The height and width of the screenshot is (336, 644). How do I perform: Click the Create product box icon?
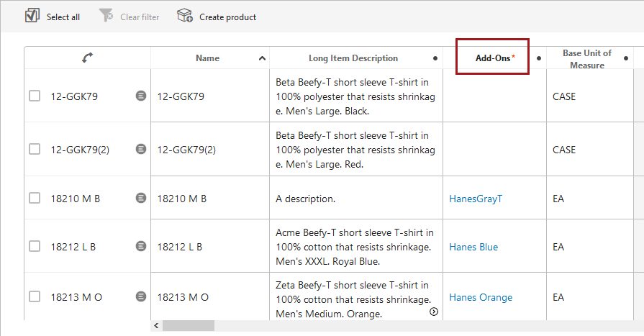pyautogui.click(x=185, y=16)
